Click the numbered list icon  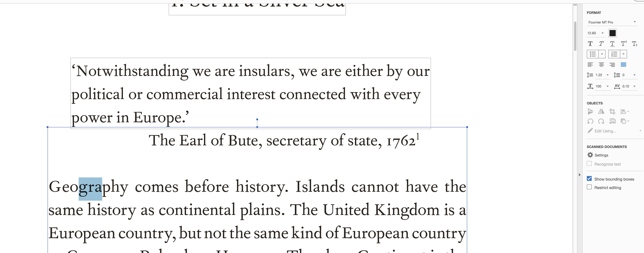[x=613, y=54]
